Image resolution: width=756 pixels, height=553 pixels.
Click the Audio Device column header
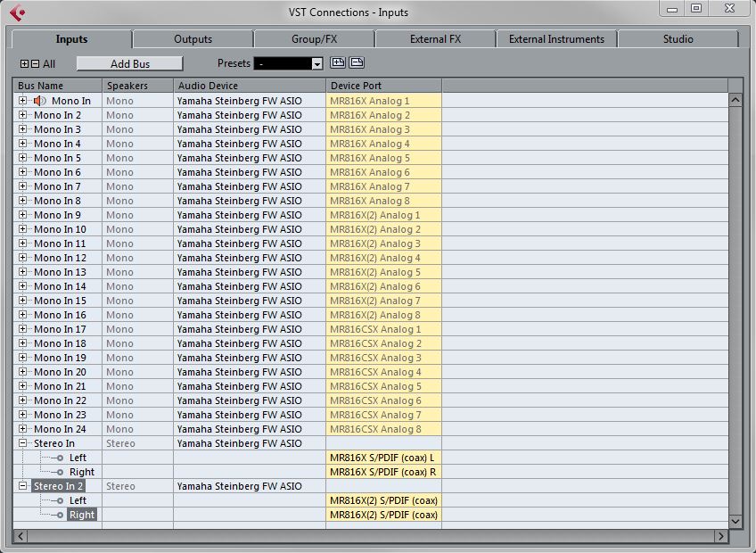[250, 86]
